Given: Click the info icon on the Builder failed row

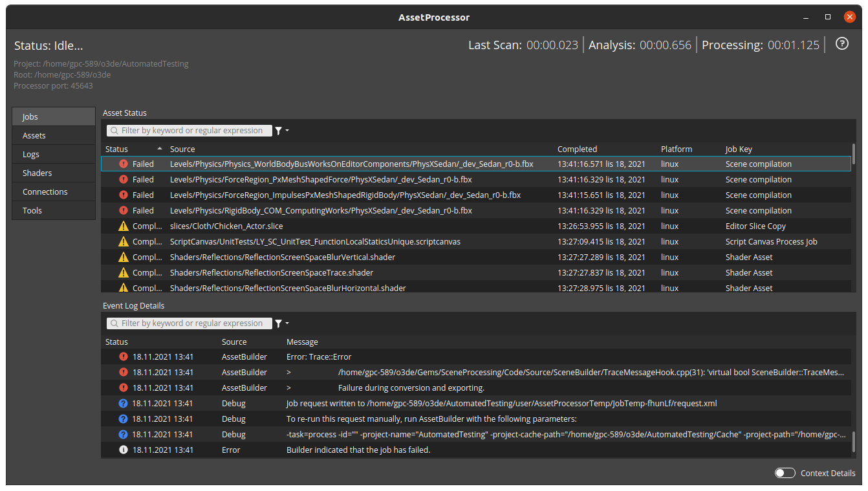Looking at the screenshot, I should [122, 450].
